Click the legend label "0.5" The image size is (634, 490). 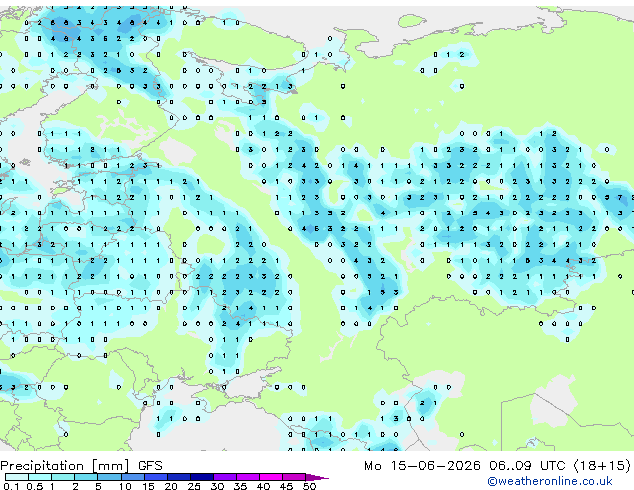[35, 486]
